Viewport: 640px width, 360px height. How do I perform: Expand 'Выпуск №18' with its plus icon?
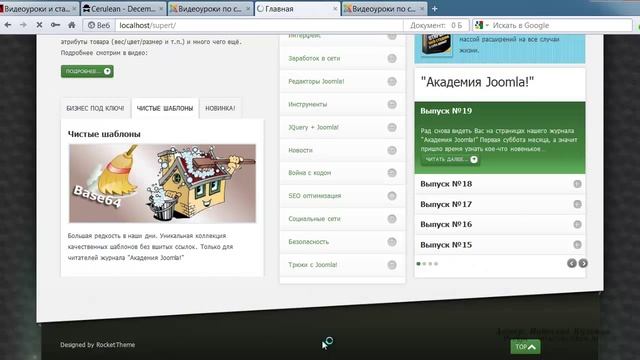coord(577,184)
